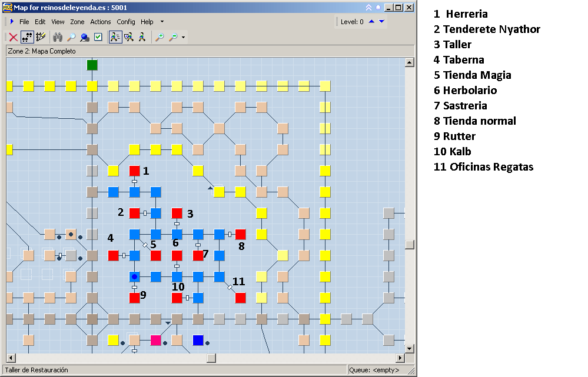Click the globe search toolbar icon
Screen dimensions: 588x377
85,37
